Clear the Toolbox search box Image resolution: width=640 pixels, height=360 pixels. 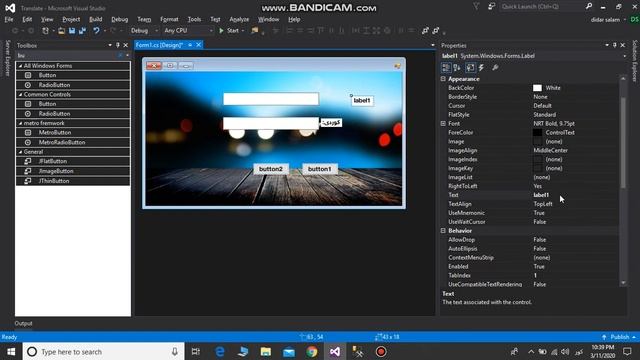[120, 56]
